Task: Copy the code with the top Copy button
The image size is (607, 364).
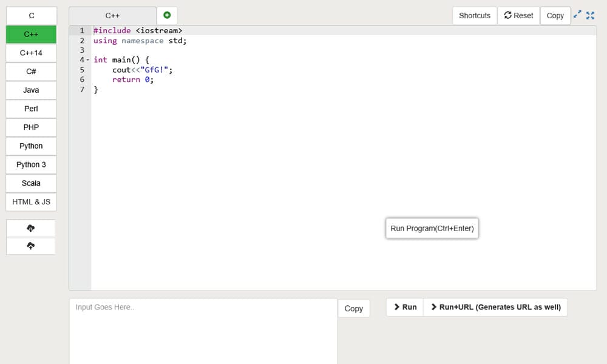Action: 555,15
